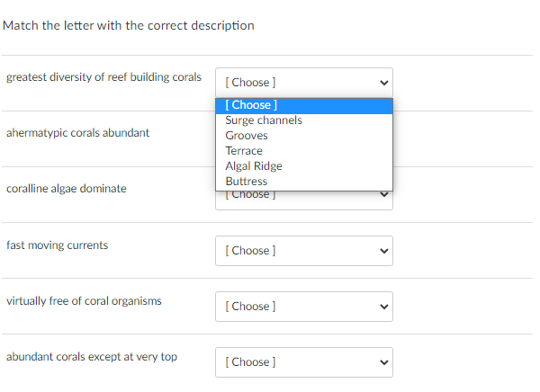Click the 'greatest diversity of reef building corals' label
This screenshot has width=540, height=392.
point(103,76)
